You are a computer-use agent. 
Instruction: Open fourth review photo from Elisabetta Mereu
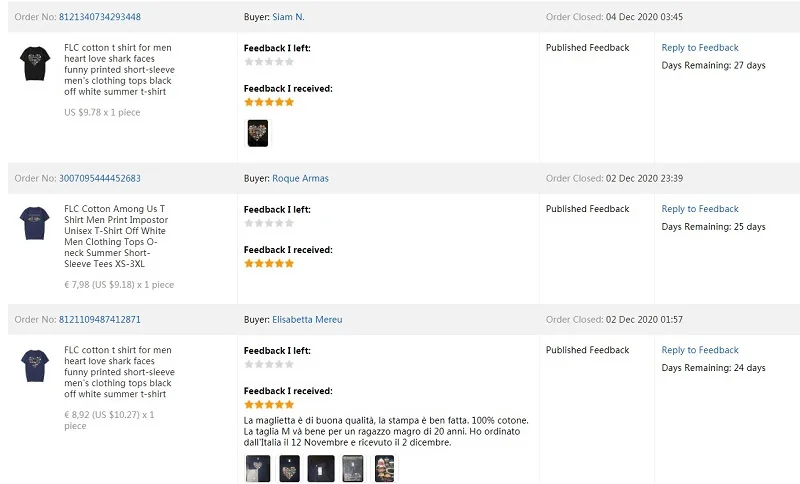pos(353,468)
